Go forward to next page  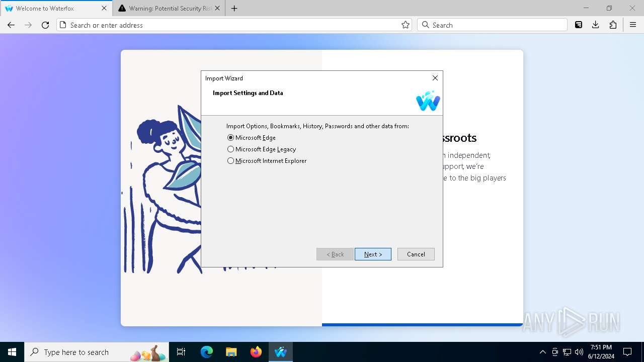coord(28,25)
